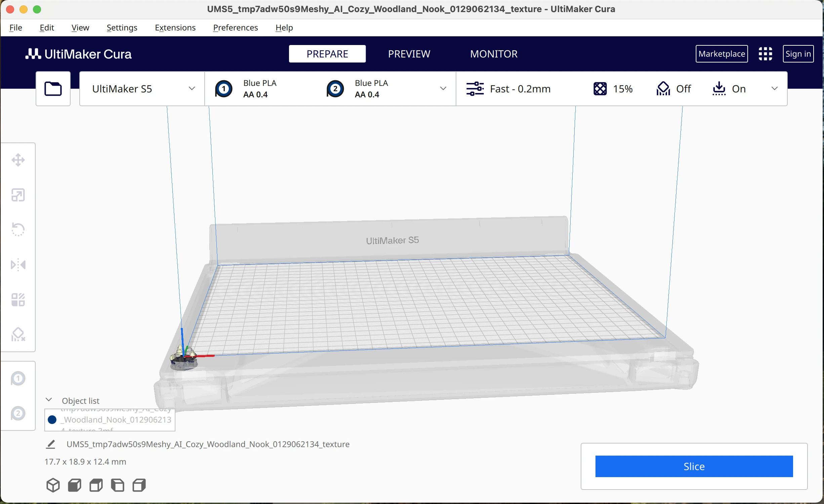Switch to 3D view cube icon
824x504 pixels.
53,485
